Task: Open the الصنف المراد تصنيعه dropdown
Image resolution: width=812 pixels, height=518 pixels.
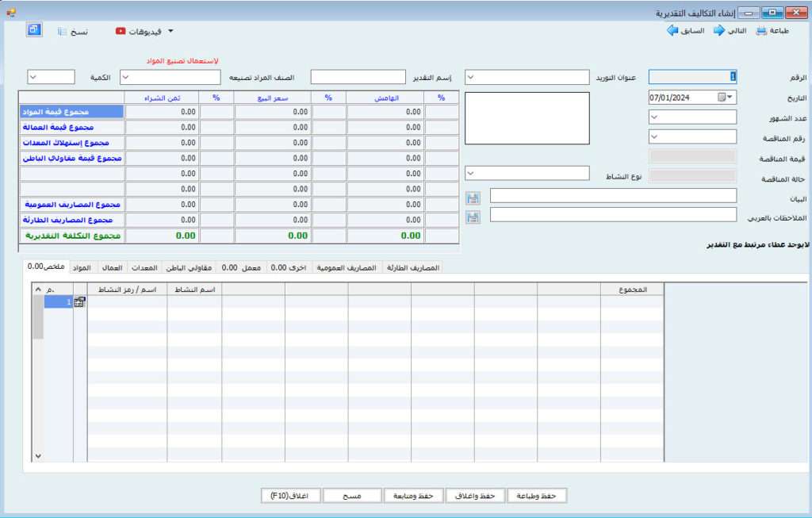Action: (x=126, y=78)
